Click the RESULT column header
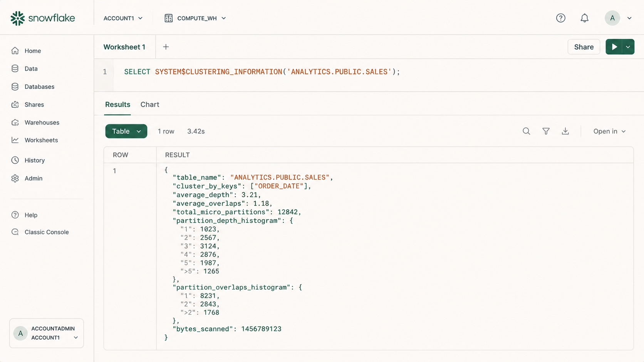This screenshot has width=644, height=362. point(177,155)
